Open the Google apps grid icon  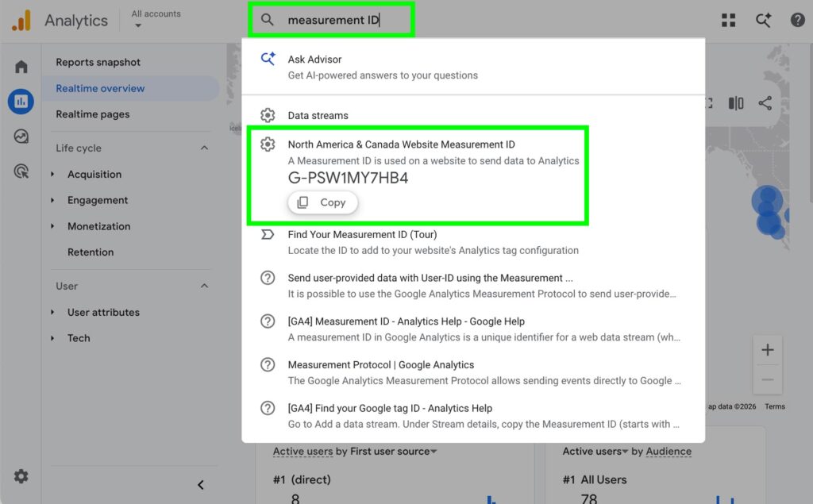(729, 20)
